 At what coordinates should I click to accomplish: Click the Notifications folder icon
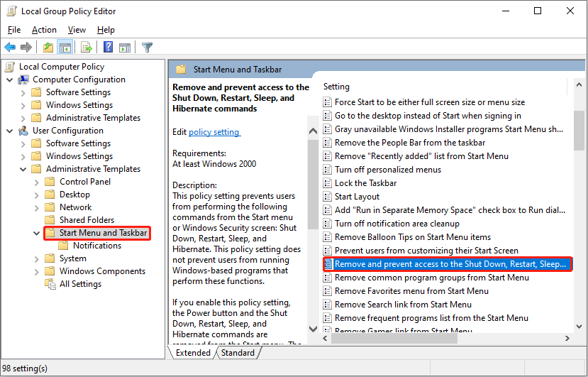pyautogui.click(x=63, y=246)
